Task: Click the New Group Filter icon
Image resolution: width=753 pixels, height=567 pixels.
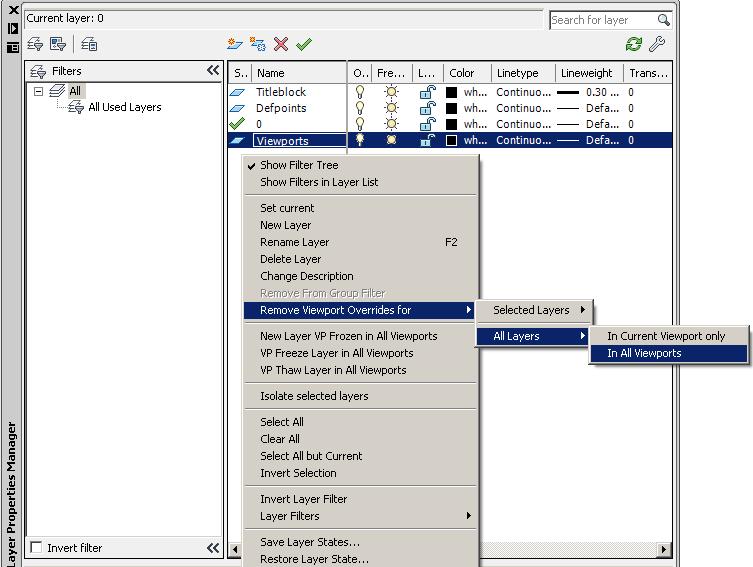Action: (x=58, y=44)
